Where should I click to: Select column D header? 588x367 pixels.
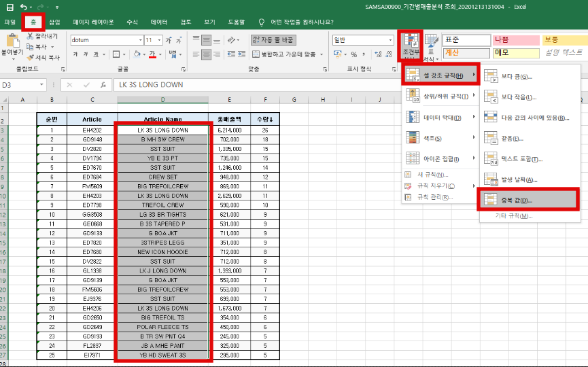coord(162,99)
